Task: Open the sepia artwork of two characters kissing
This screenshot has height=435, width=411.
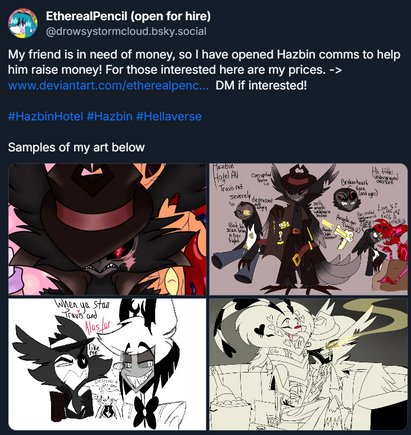Action: pos(308,364)
